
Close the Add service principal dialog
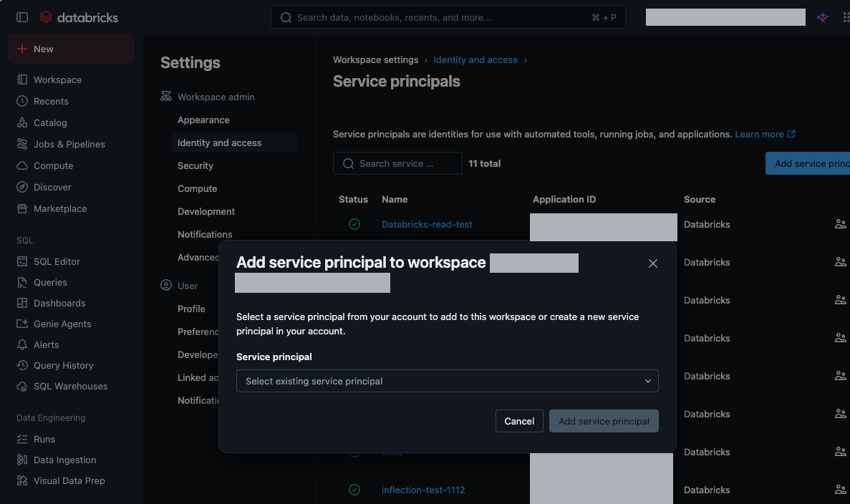pyautogui.click(x=652, y=263)
